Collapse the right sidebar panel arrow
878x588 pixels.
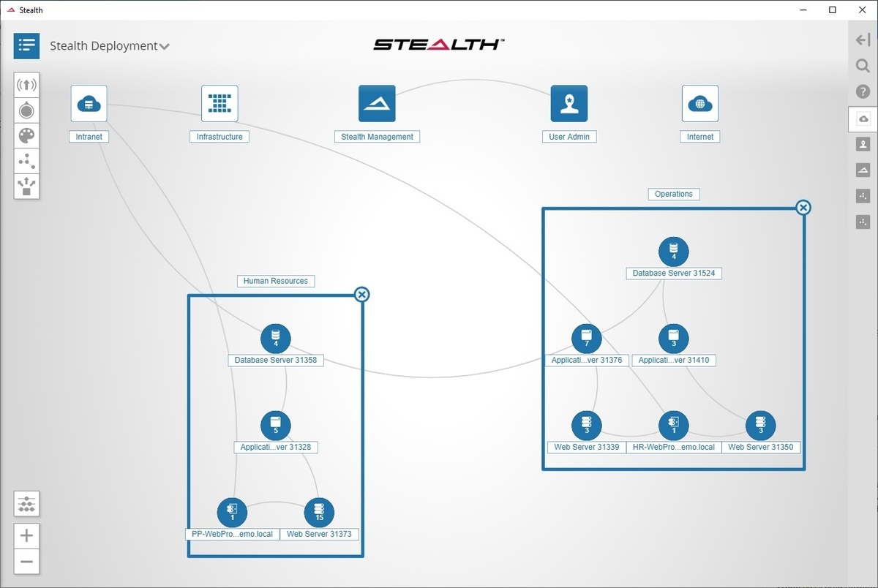coord(863,41)
